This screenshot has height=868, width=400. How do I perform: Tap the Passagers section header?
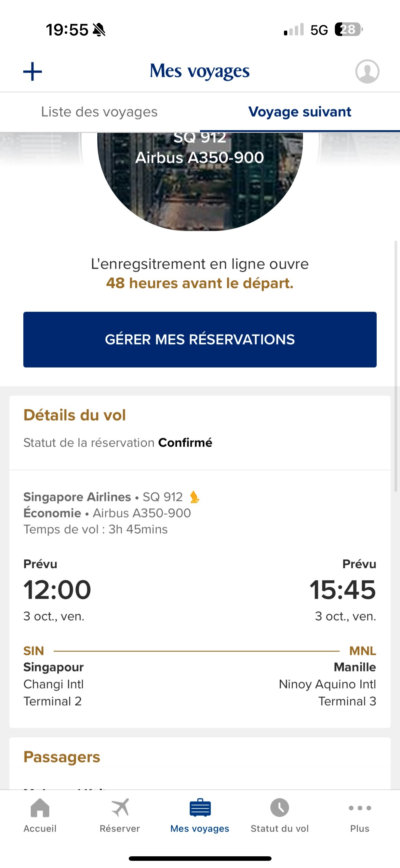click(x=62, y=757)
